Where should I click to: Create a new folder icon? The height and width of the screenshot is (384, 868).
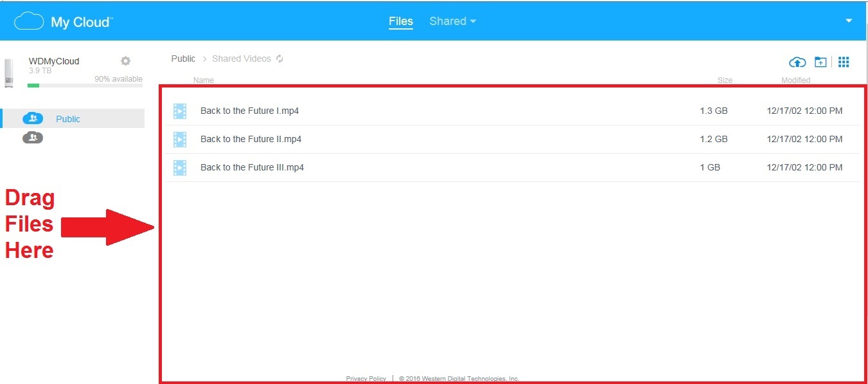tap(820, 62)
